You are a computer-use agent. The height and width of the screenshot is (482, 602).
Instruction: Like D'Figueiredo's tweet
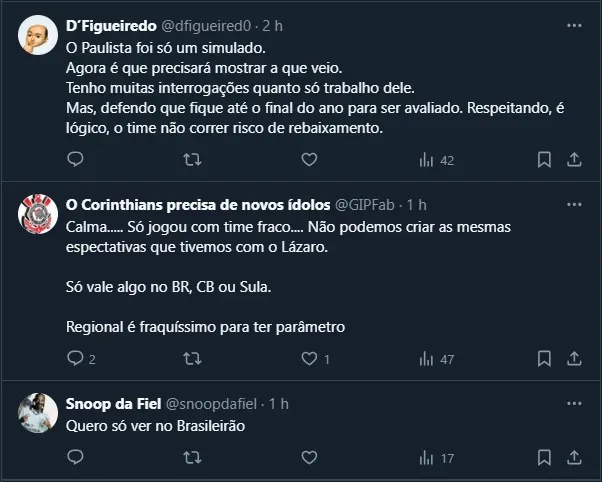(309, 159)
